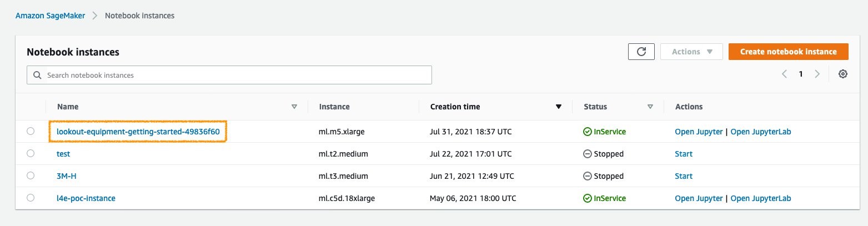Click the Stopped status icon for test instance
The height and width of the screenshot is (226, 868).
pos(587,154)
